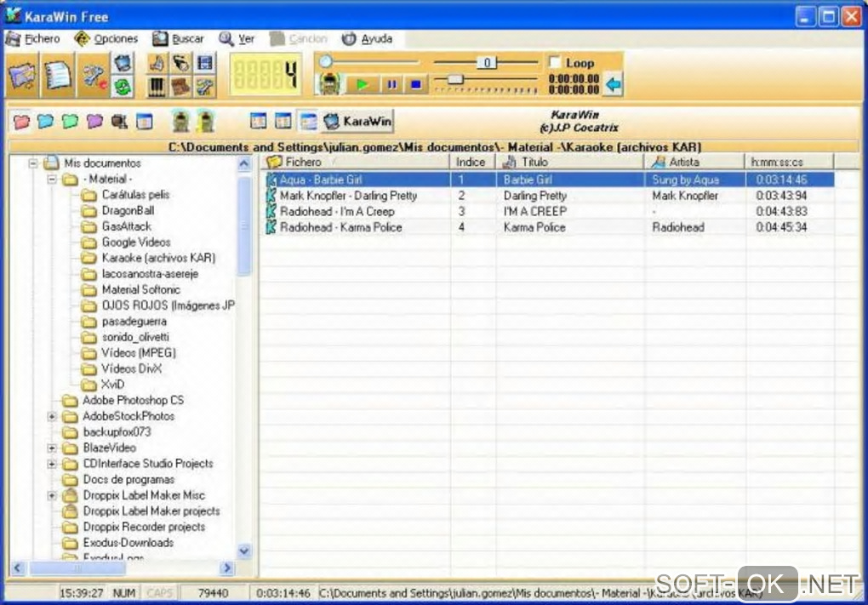The height and width of the screenshot is (605, 868).
Task: Click the song position slider knob
Action: coord(326,61)
